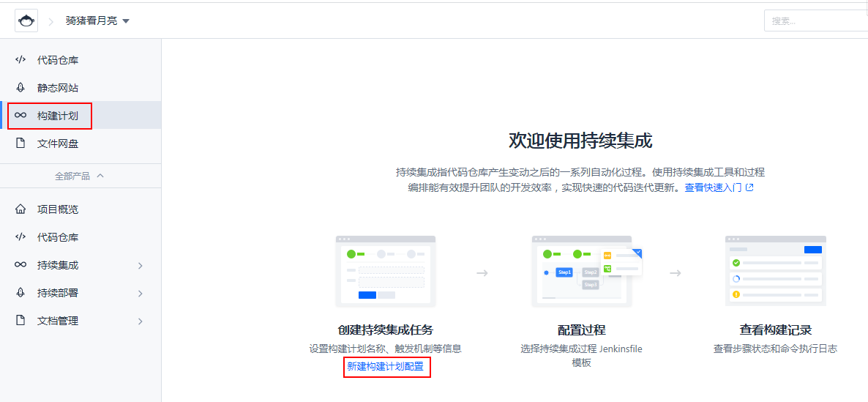This screenshot has height=402, width=868.
Task: Click the infinity icon beside 构建计划
Action: point(20,115)
